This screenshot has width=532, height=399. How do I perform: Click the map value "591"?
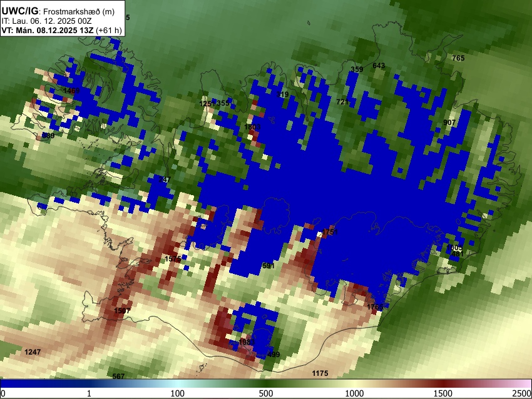click(269, 266)
